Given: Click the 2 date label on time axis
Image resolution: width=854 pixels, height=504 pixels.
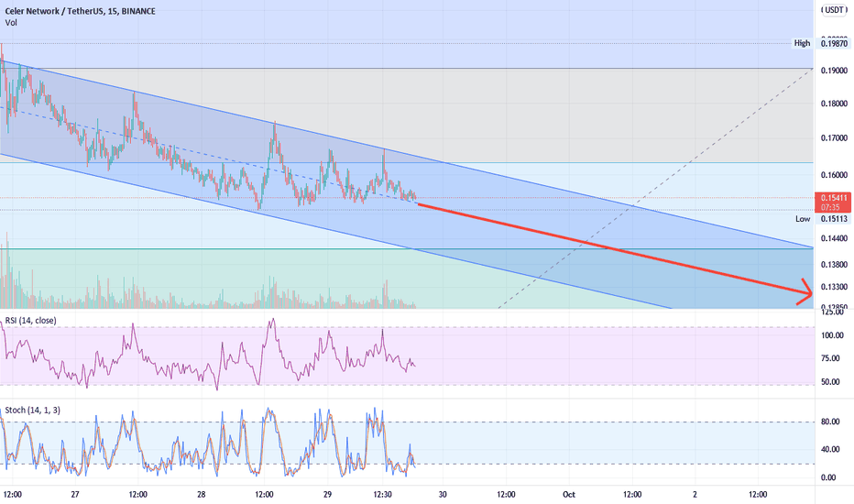Looking at the screenshot, I should [695, 495].
